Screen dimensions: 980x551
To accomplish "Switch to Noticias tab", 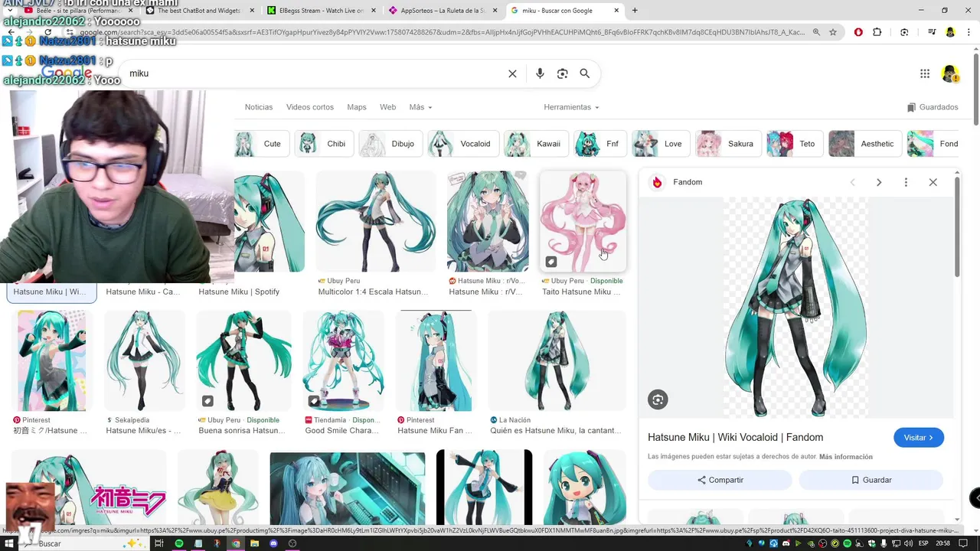I will pyautogui.click(x=259, y=107).
